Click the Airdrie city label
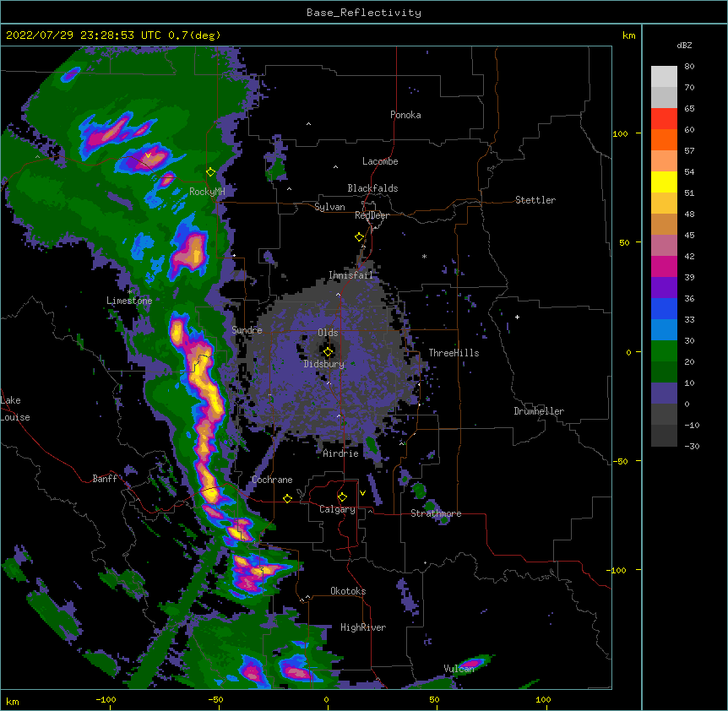This screenshot has width=728, height=711. 341,453
